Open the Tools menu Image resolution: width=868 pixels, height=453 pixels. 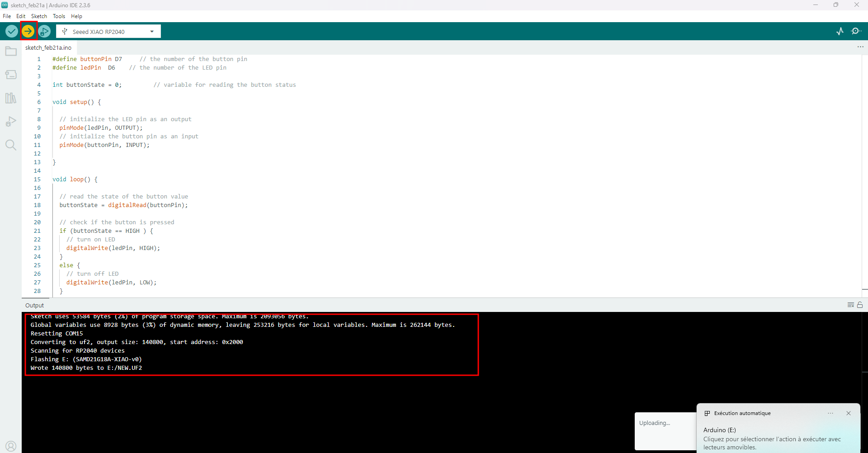(59, 16)
